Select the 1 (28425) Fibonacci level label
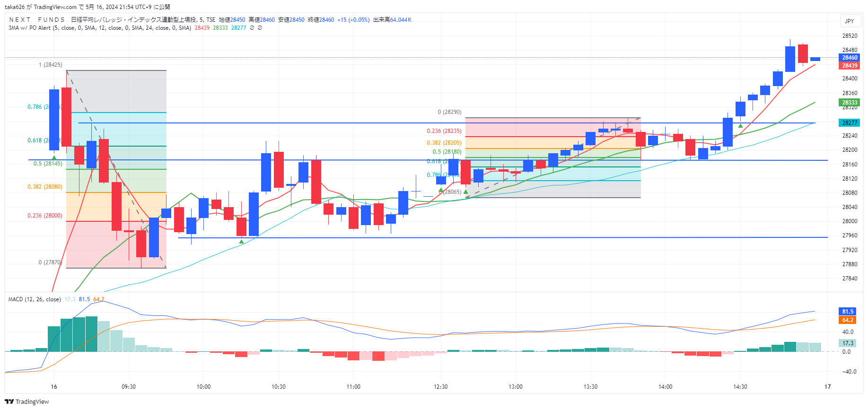The height and width of the screenshot is (410, 868). click(50, 65)
